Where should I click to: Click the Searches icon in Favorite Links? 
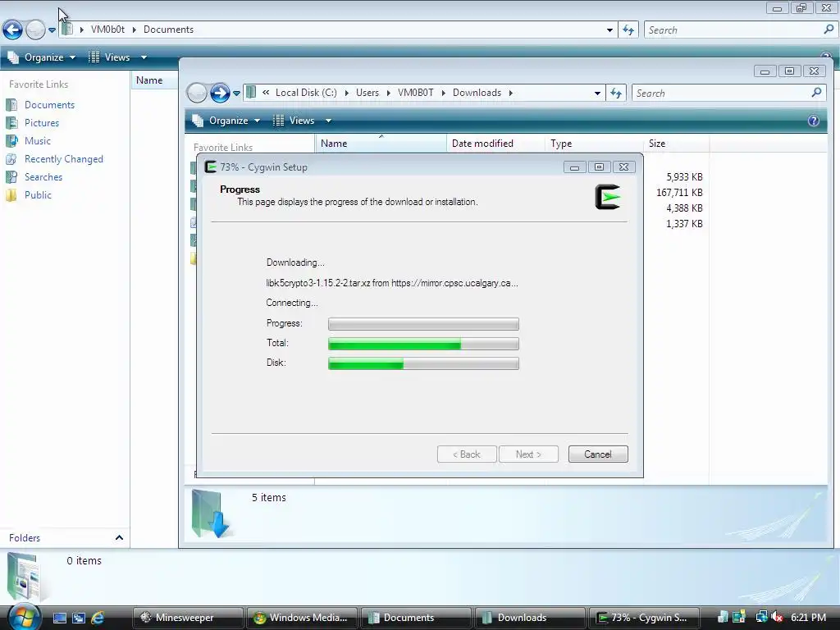(x=11, y=177)
